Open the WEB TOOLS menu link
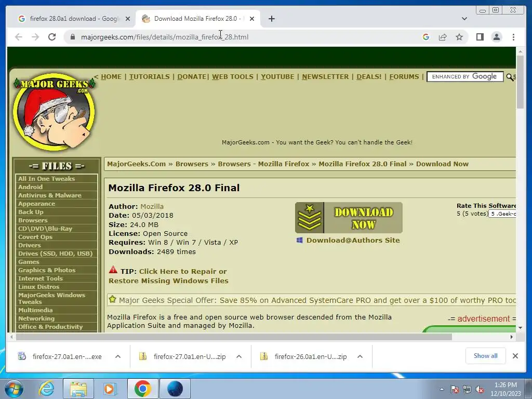 [233, 77]
